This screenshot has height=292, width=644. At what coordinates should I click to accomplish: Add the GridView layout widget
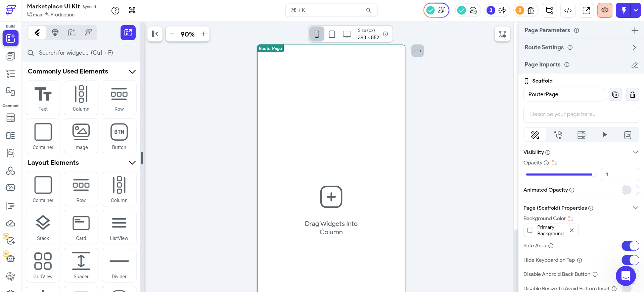(x=43, y=265)
